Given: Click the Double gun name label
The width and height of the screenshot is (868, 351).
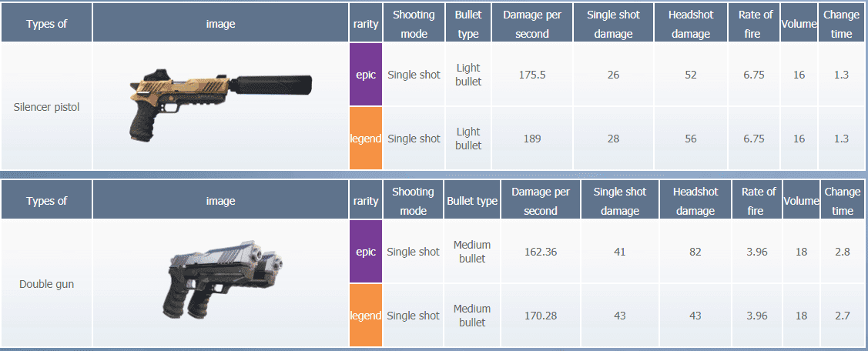Looking at the screenshot, I should (x=46, y=284).
